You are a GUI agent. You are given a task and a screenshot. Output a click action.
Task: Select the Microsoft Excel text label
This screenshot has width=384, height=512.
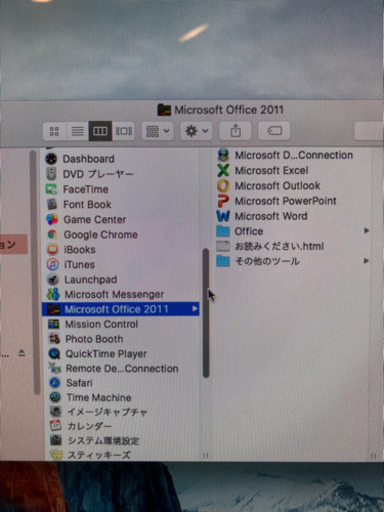pos(272,170)
